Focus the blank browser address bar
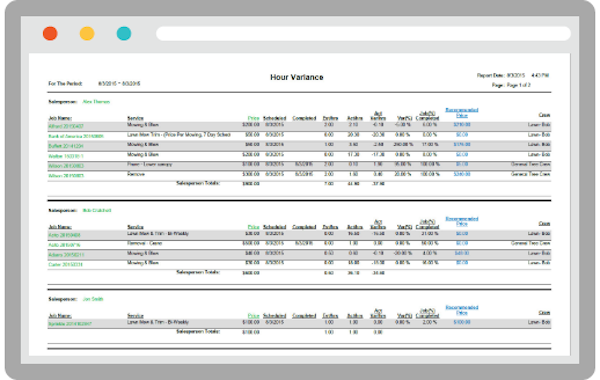The image size is (600, 380). (363, 33)
